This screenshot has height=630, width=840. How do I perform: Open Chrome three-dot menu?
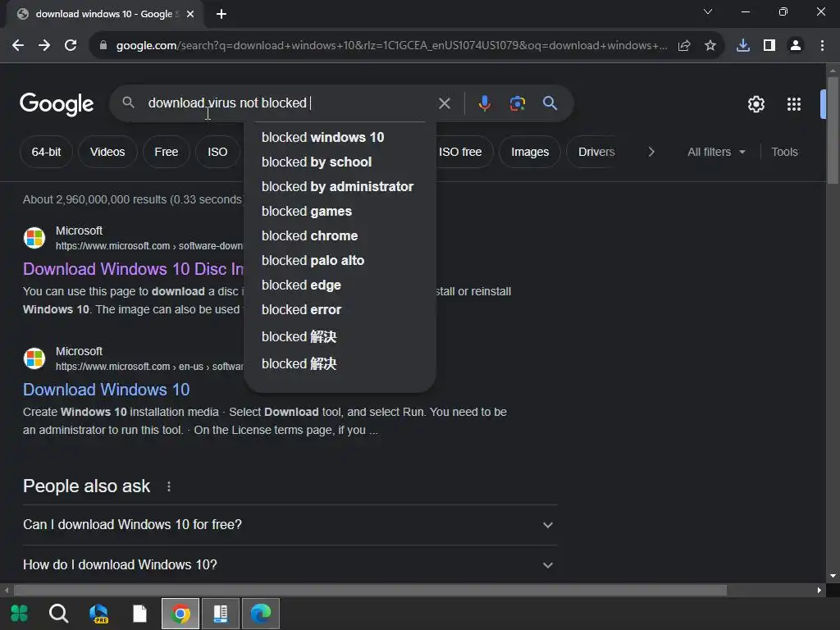[822, 46]
